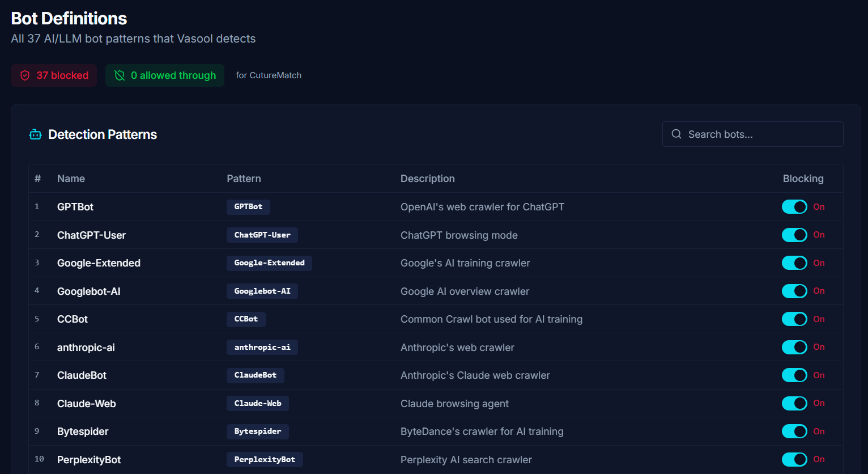
Task: Click the Claude-Web pattern chip
Action: [x=258, y=403]
